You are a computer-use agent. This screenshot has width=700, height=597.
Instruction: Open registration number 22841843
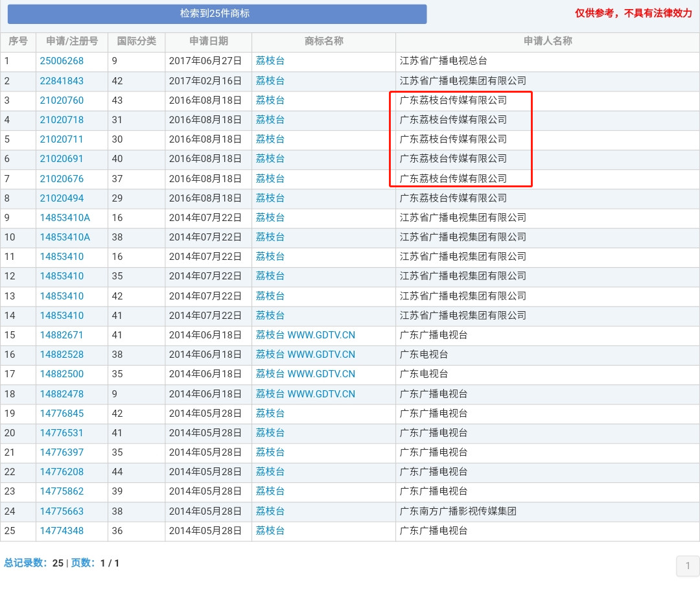coord(62,81)
